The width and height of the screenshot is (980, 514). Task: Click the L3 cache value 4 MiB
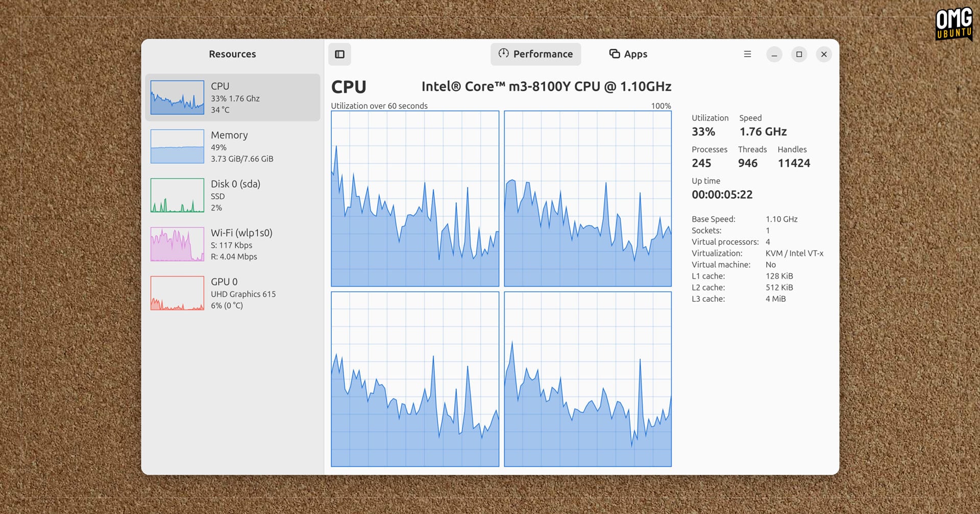(776, 299)
